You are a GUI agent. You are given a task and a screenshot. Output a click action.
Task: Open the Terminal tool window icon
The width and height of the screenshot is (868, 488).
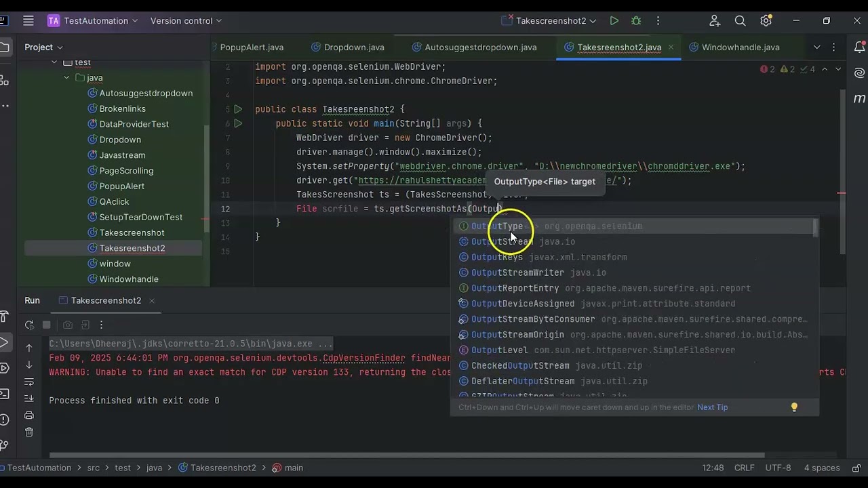(x=4, y=393)
